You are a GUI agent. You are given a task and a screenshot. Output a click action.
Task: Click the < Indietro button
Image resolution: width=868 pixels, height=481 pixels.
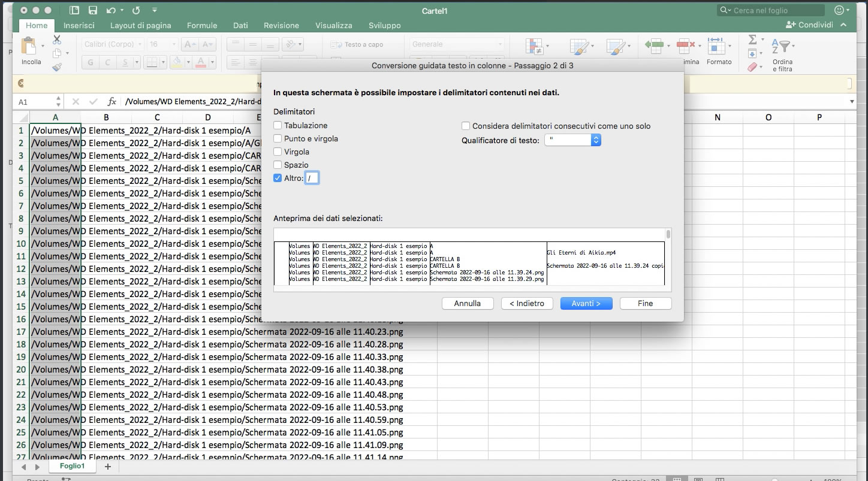pyautogui.click(x=527, y=303)
